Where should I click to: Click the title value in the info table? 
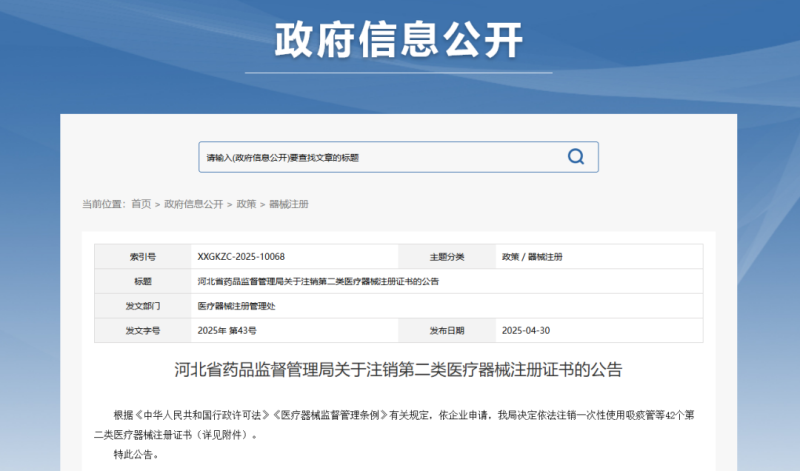[x=318, y=281]
